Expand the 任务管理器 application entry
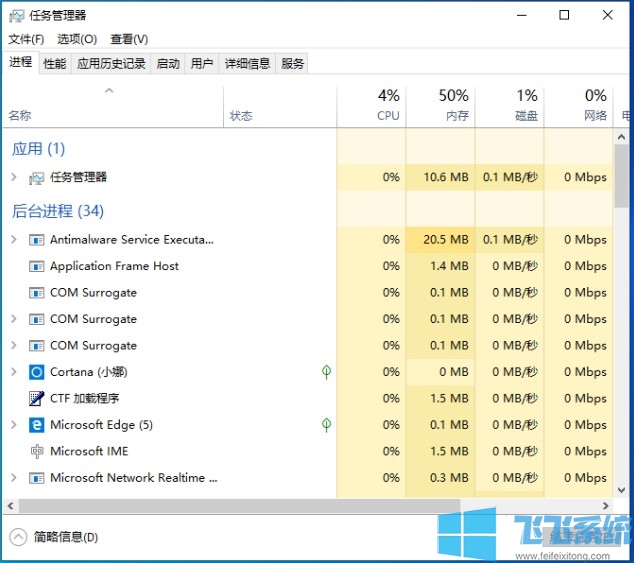634x563 pixels. [14, 177]
